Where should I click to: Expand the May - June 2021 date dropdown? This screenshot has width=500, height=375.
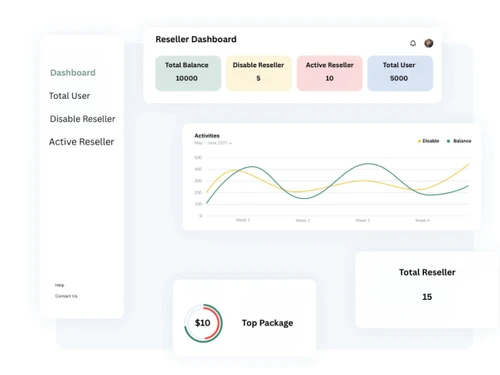(x=213, y=143)
